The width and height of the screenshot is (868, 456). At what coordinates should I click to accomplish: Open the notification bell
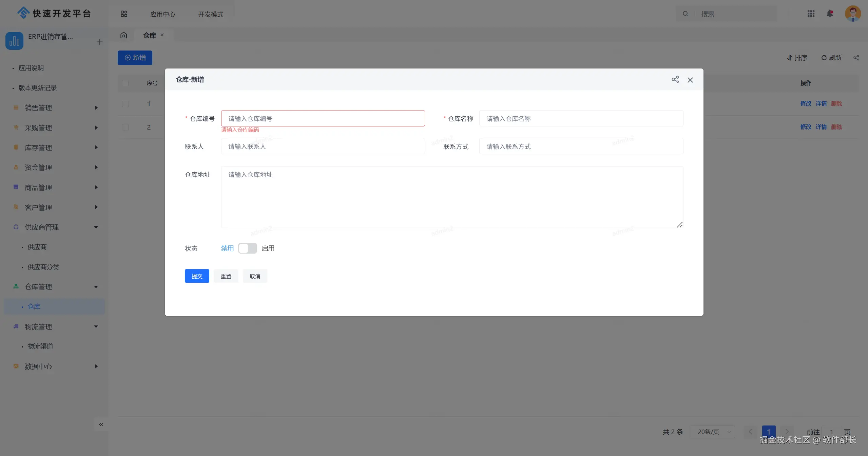[x=830, y=14]
